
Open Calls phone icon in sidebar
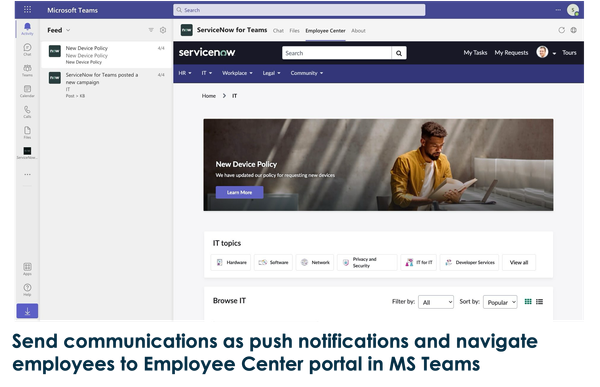[27, 112]
